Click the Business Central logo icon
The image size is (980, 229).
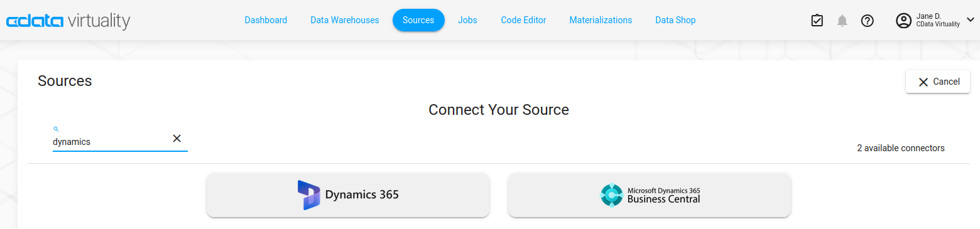[611, 195]
